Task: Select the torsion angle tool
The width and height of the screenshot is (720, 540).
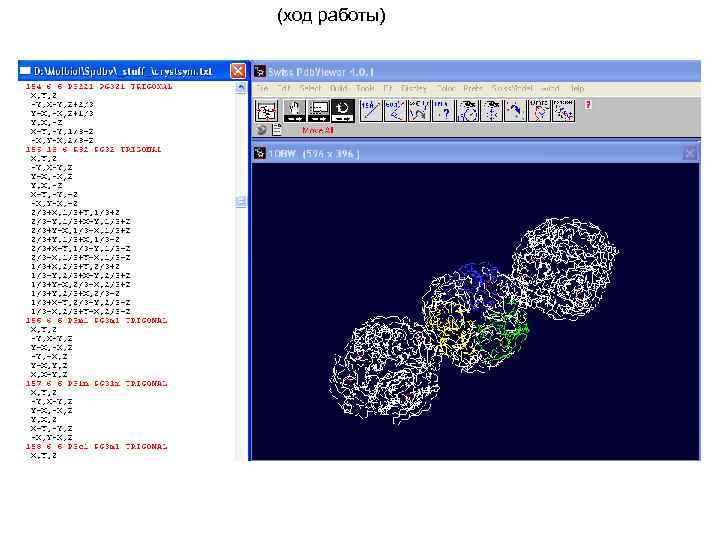Action: point(563,111)
